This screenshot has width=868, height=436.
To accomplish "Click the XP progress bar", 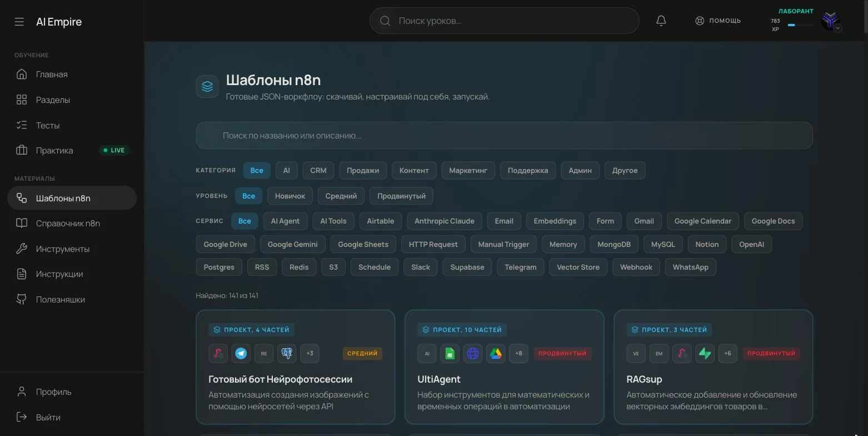I will click(800, 25).
